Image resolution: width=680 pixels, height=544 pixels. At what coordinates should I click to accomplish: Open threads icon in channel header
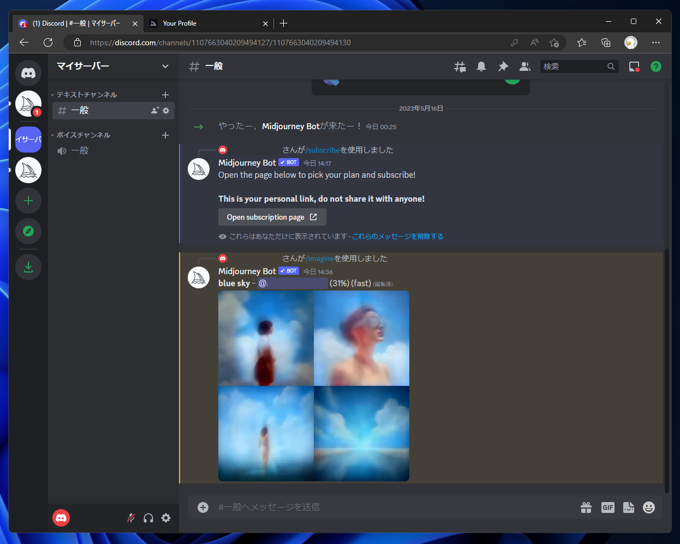click(x=460, y=66)
